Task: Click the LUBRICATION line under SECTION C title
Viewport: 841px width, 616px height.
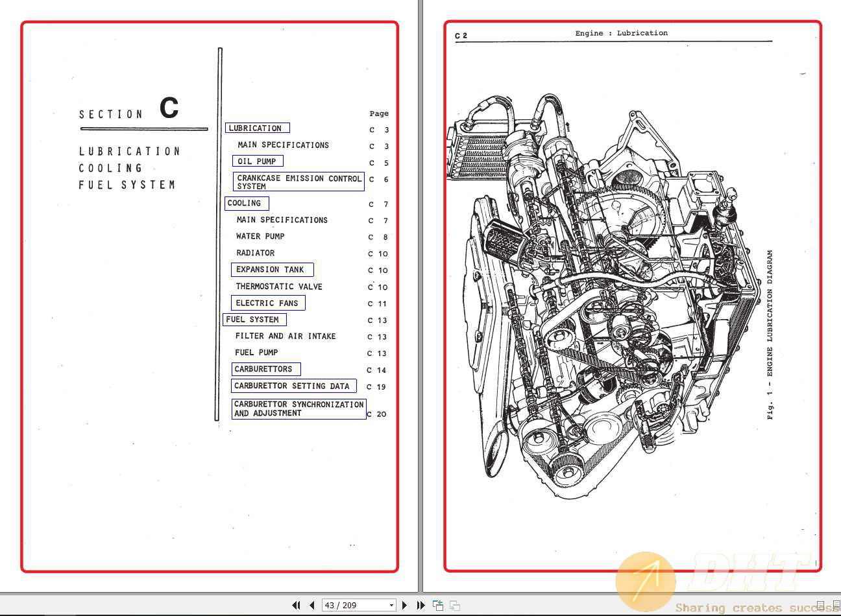Action: tap(129, 151)
